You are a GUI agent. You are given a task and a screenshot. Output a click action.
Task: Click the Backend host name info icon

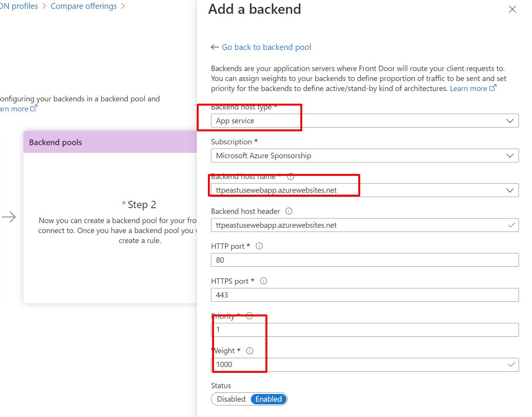tap(291, 177)
